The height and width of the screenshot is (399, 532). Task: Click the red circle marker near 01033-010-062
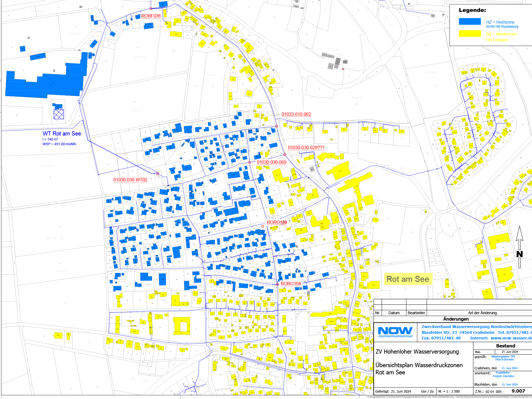click(x=277, y=126)
